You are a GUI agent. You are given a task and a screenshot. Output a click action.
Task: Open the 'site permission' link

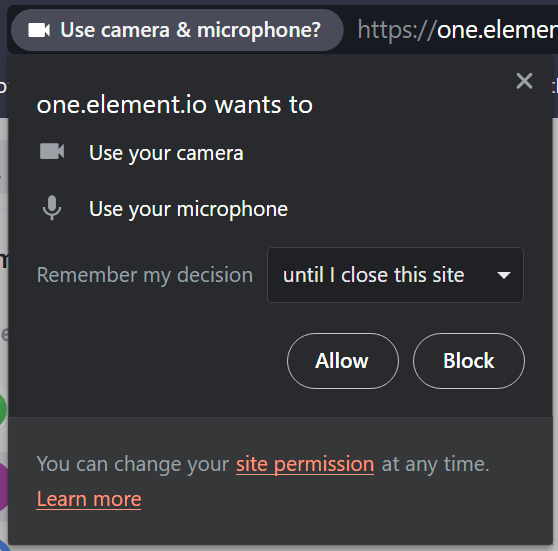(x=305, y=464)
